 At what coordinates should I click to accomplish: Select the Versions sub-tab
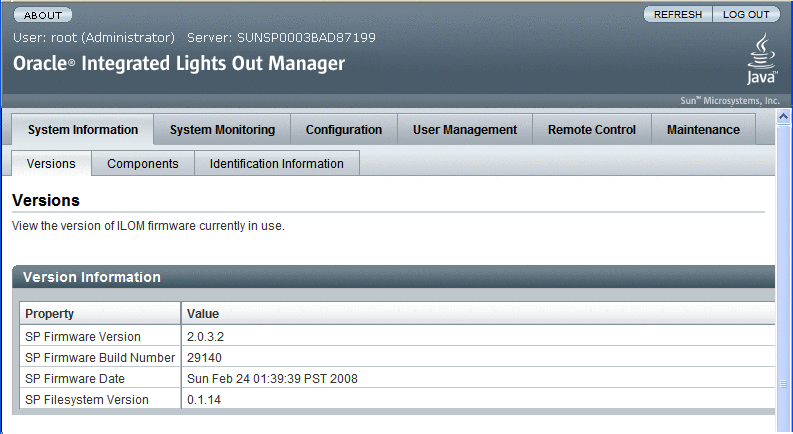(x=51, y=164)
